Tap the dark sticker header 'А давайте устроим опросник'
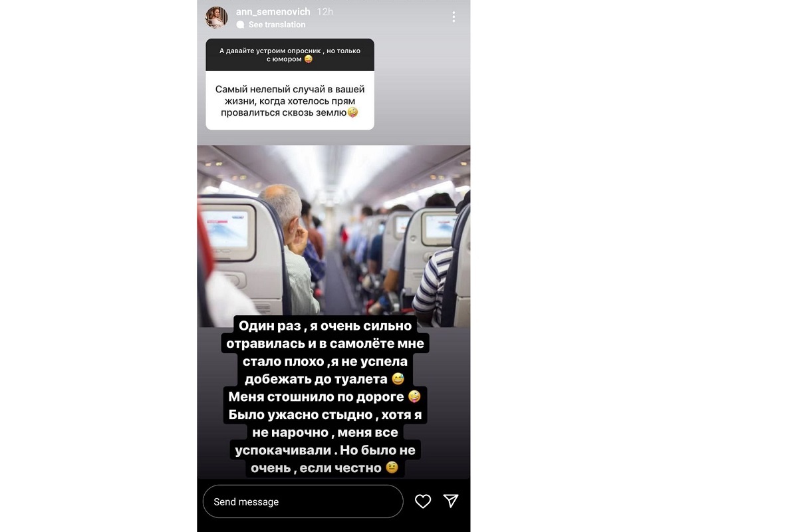 (x=290, y=55)
